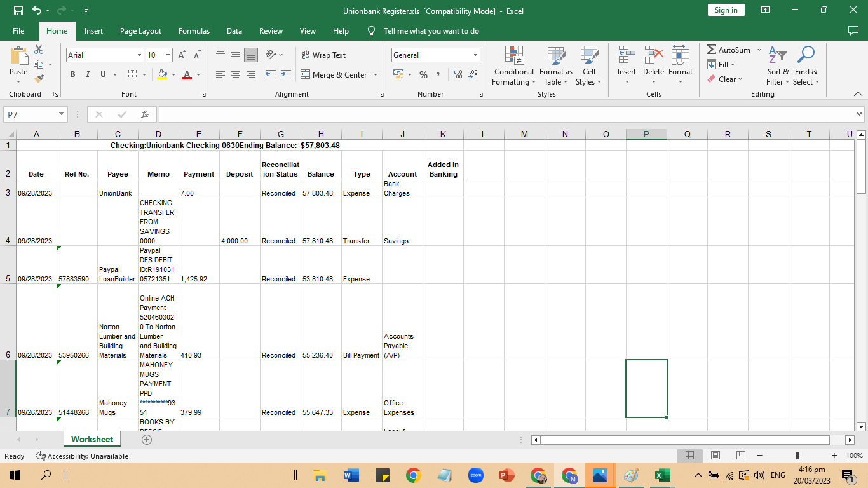Open Cell Styles gallery
Image resolution: width=868 pixels, height=488 pixels.
pyautogui.click(x=589, y=65)
